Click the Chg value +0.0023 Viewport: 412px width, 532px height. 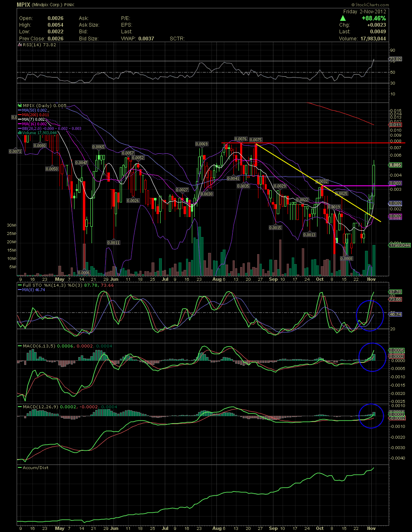click(376, 25)
